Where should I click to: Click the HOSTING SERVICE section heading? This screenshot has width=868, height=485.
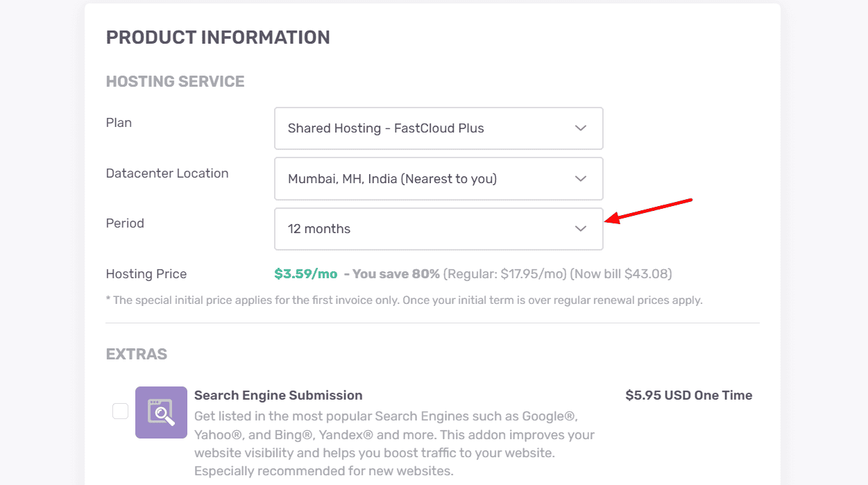tap(175, 81)
